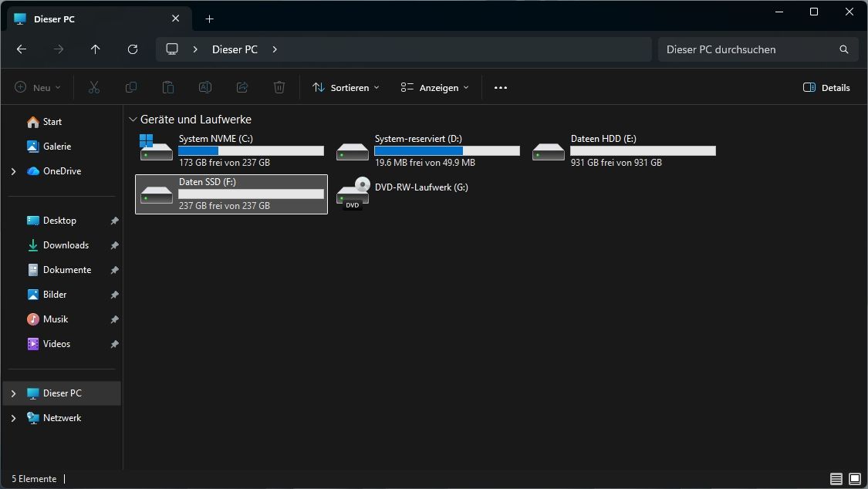This screenshot has width=868, height=489.
Task: Select the Dieser PC window tab
Action: [100, 19]
